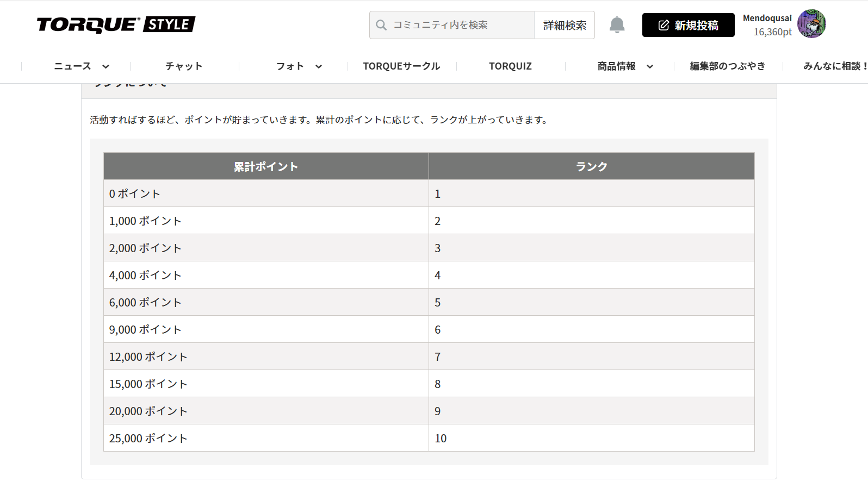The height and width of the screenshot is (488, 868).
Task: Click the magnifying glass search icon
Action: pyautogui.click(x=381, y=25)
